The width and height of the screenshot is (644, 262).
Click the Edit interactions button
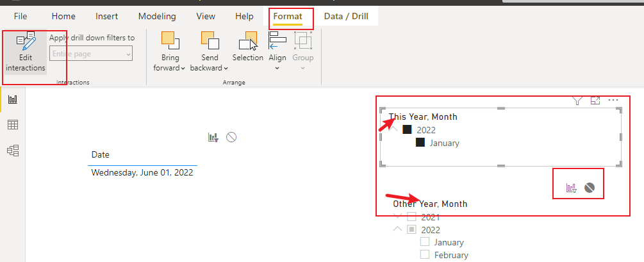(26, 52)
